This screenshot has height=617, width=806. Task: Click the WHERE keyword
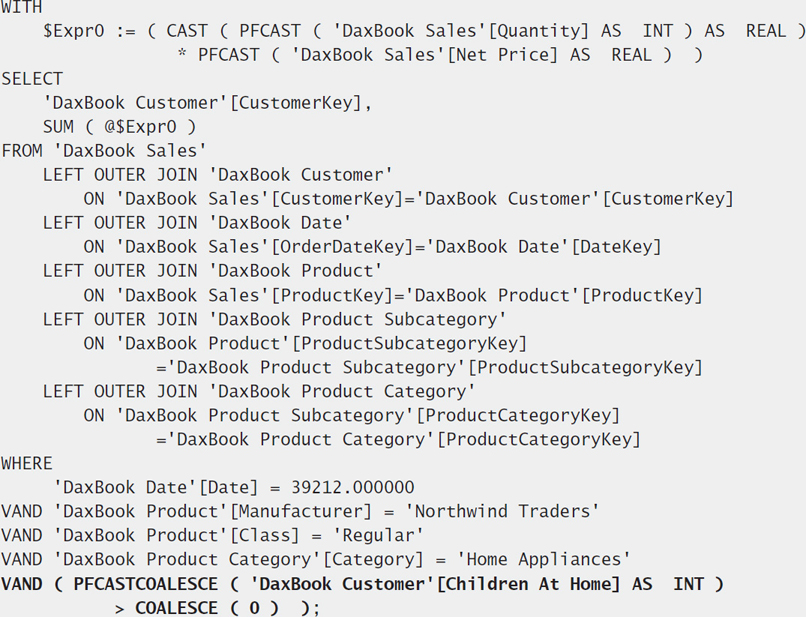(27, 464)
